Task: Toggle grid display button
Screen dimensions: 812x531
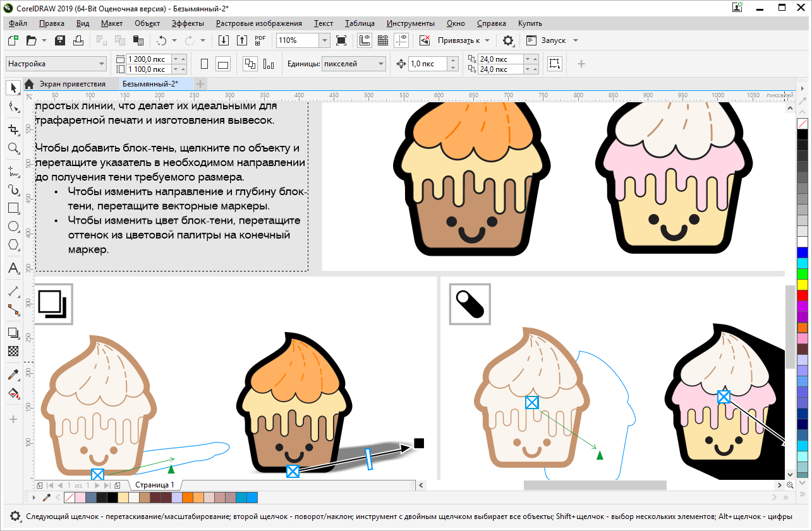Action: tap(383, 40)
